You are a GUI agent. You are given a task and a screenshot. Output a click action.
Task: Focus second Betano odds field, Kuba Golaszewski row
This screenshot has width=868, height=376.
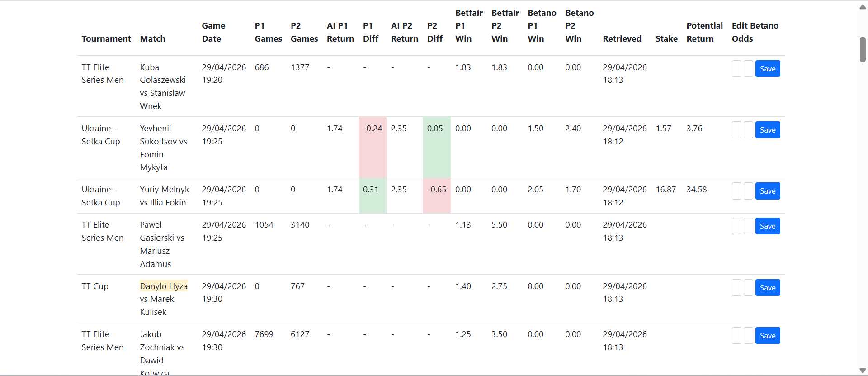(748, 69)
